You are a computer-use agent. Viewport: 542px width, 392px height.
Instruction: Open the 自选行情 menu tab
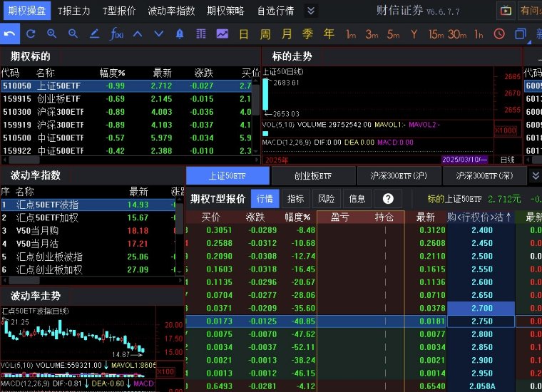pyautogui.click(x=275, y=11)
